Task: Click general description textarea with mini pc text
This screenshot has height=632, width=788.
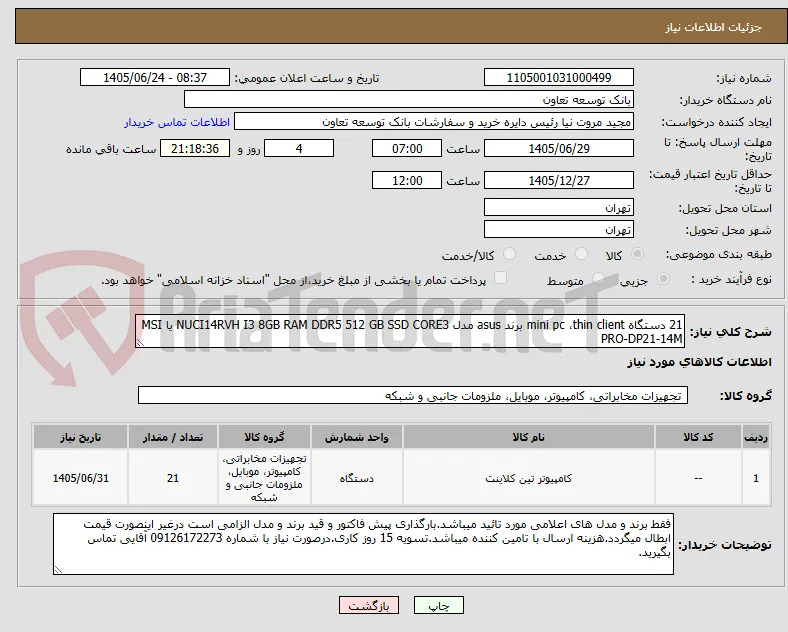Action: pos(410,332)
